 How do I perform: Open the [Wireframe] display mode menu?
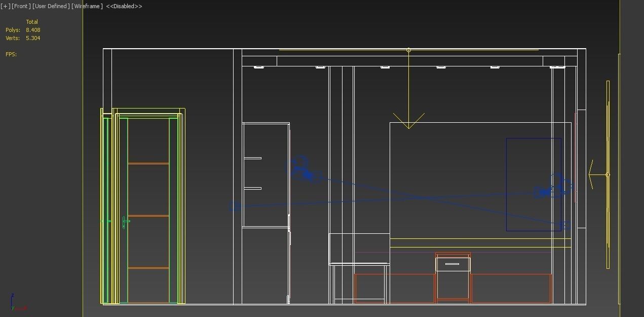(87, 6)
